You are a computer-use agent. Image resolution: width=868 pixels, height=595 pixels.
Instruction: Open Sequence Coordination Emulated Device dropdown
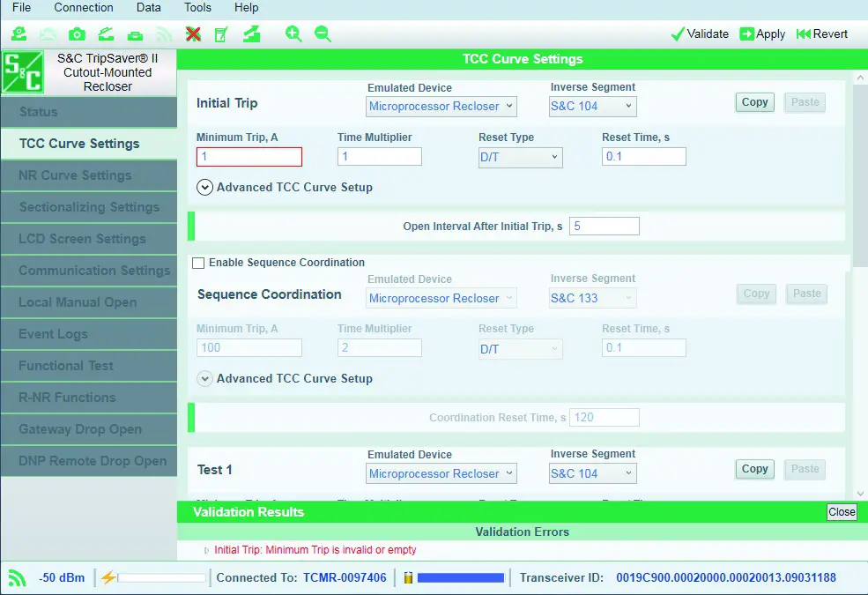coord(441,298)
